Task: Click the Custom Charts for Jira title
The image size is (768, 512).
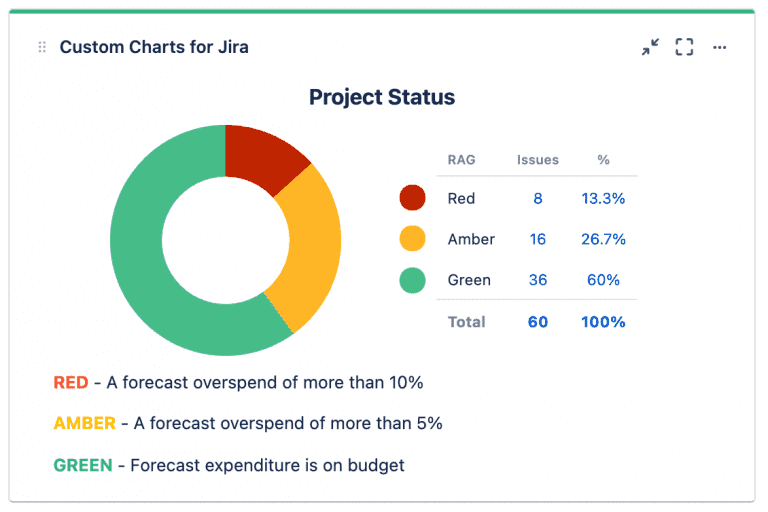Action: coord(154,47)
